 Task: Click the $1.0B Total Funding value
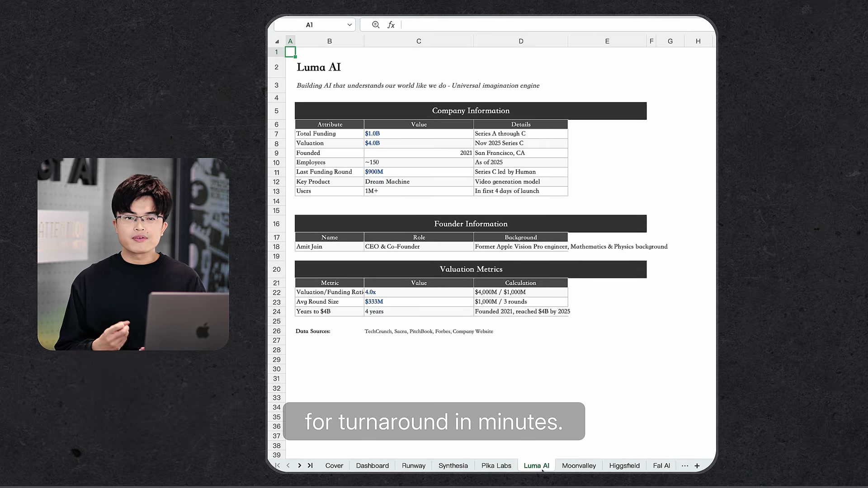(x=419, y=134)
